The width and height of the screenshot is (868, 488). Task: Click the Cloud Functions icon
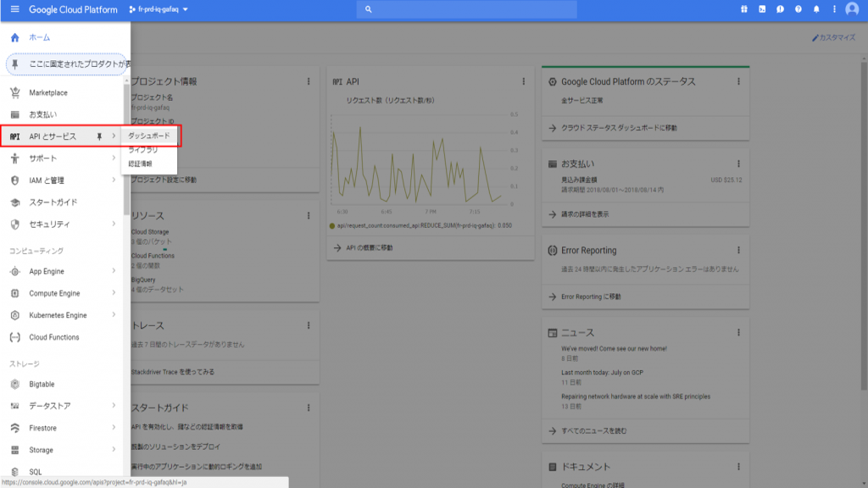coord(15,337)
